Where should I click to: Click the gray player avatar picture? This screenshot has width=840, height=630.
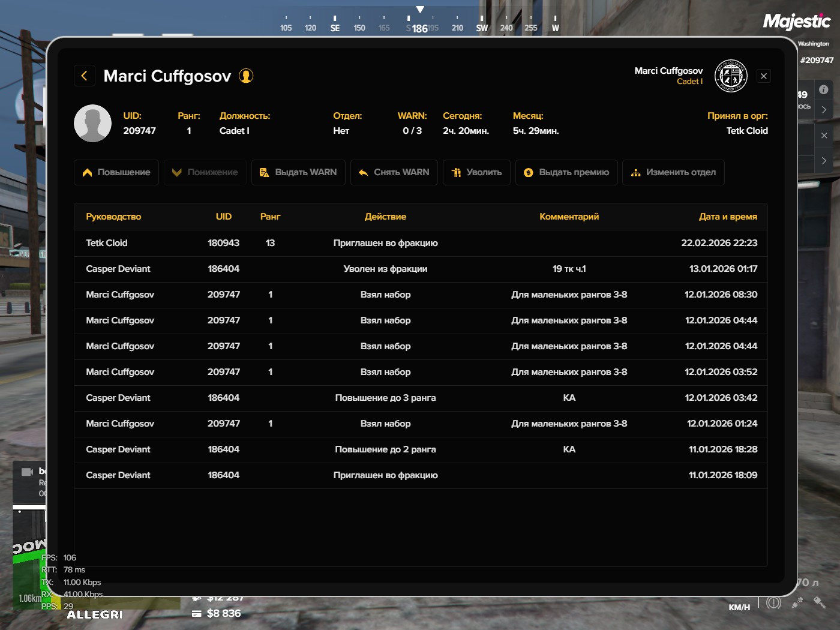pyautogui.click(x=92, y=123)
